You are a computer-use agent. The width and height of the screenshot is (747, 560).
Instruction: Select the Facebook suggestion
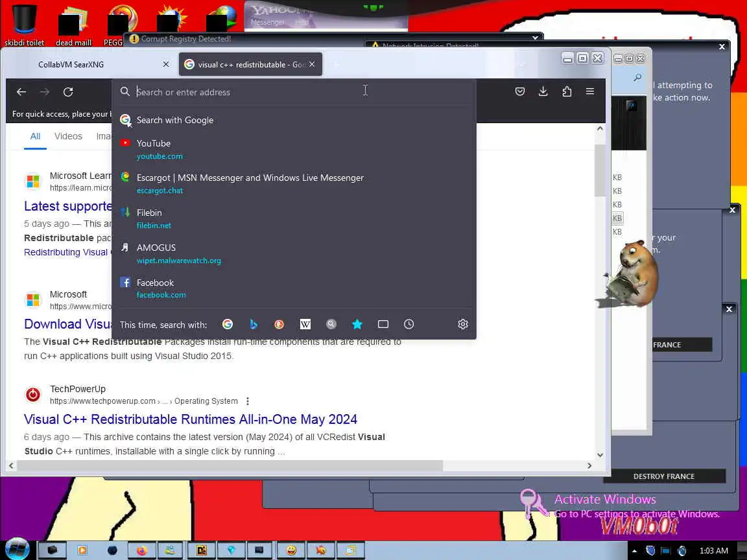tap(294, 288)
